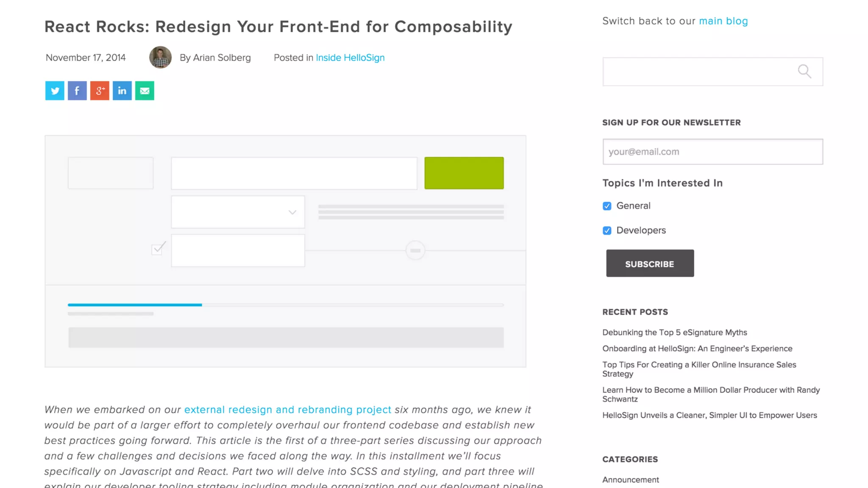This screenshot has width=868, height=488.
Task: Click the dropdown chevron in the illustration
Action: point(292,212)
